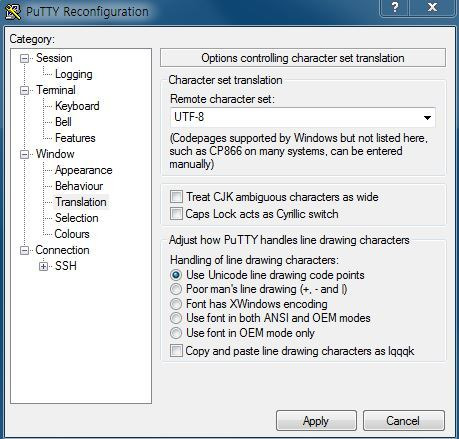459x439 pixels.
Task: Click the Apply button
Action: (316, 421)
